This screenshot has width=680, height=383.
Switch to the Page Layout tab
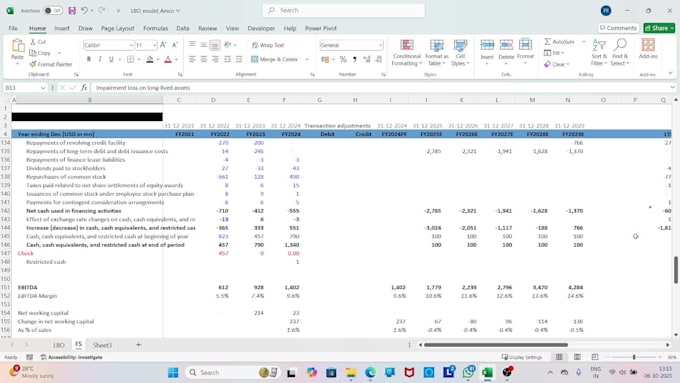click(x=118, y=28)
